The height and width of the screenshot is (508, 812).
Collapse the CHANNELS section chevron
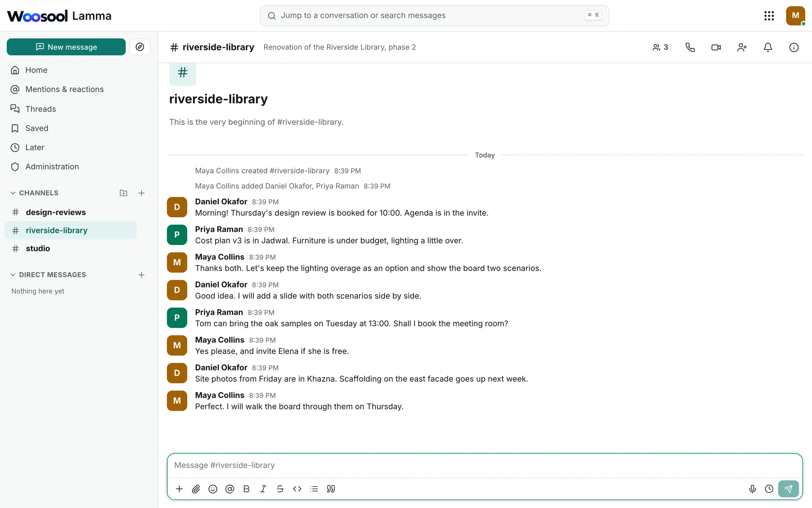[x=13, y=193]
